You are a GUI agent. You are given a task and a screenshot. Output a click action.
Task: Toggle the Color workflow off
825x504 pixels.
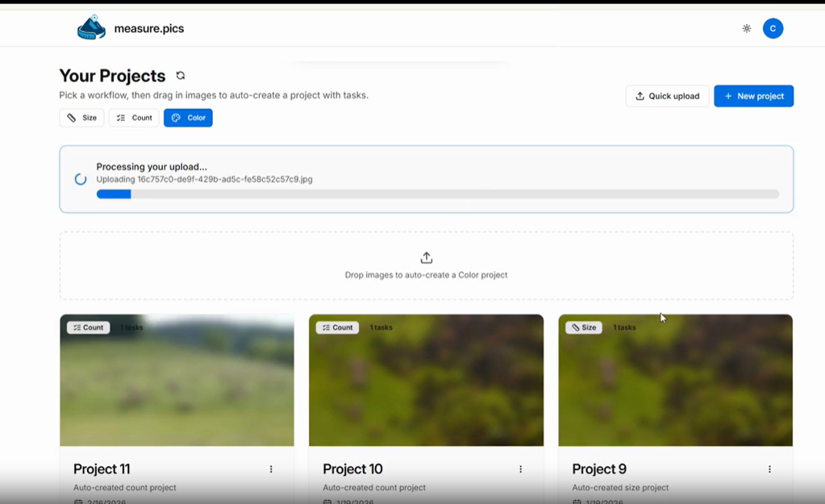coord(188,117)
